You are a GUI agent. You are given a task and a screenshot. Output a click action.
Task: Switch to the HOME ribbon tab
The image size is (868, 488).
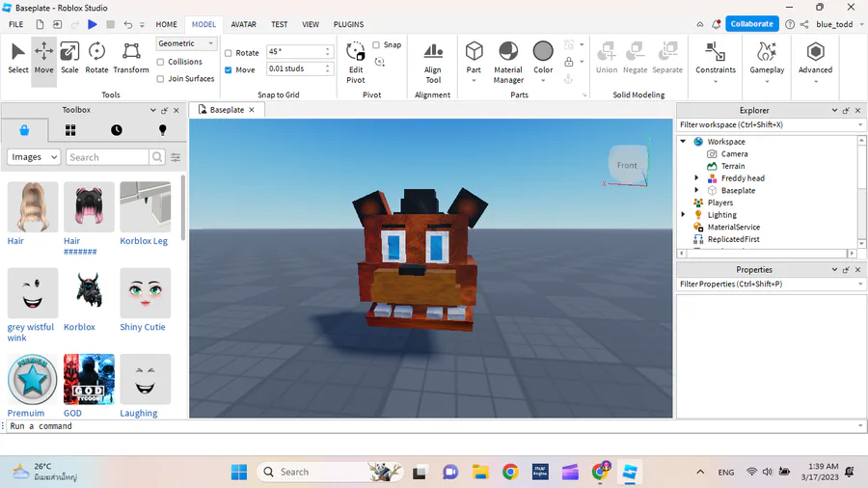pyautogui.click(x=166, y=24)
